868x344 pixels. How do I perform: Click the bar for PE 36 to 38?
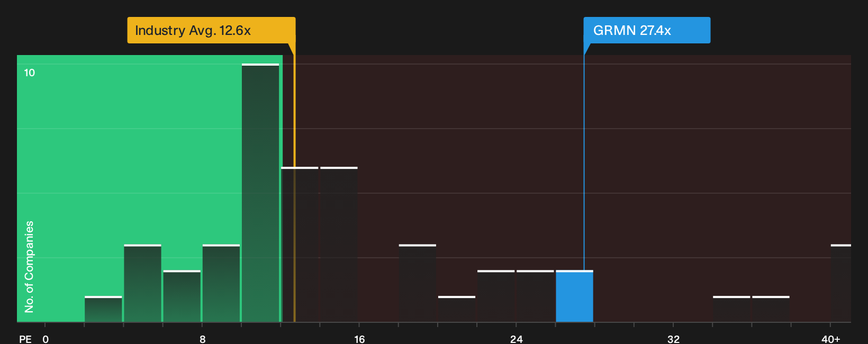click(771, 309)
